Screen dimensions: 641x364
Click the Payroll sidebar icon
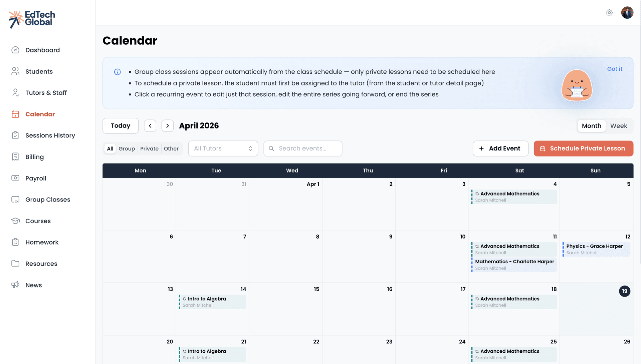pos(15,178)
